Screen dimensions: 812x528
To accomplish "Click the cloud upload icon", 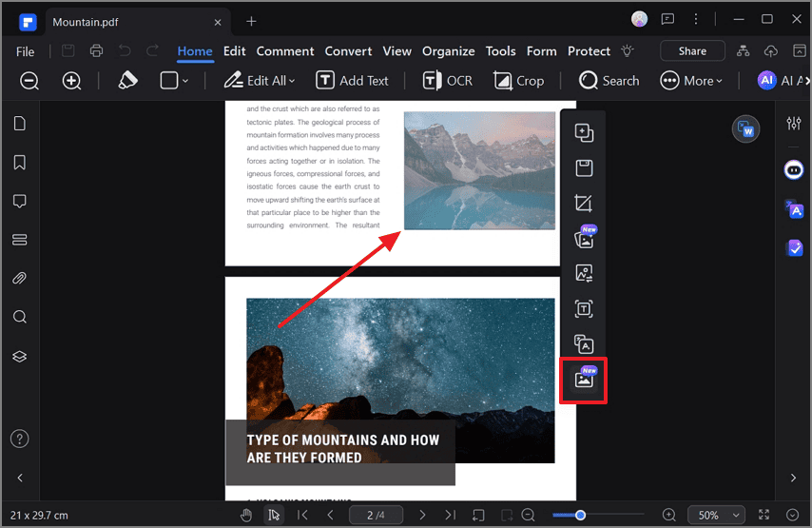I will click(771, 50).
